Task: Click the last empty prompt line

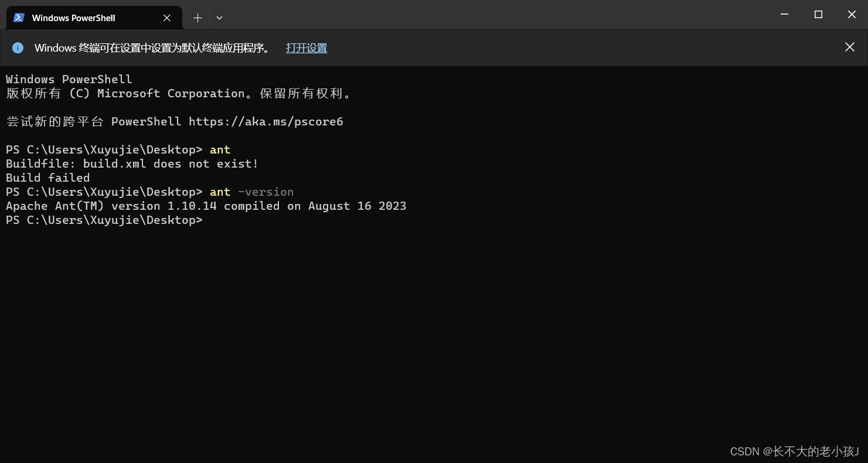Action: tap(104, 220)
